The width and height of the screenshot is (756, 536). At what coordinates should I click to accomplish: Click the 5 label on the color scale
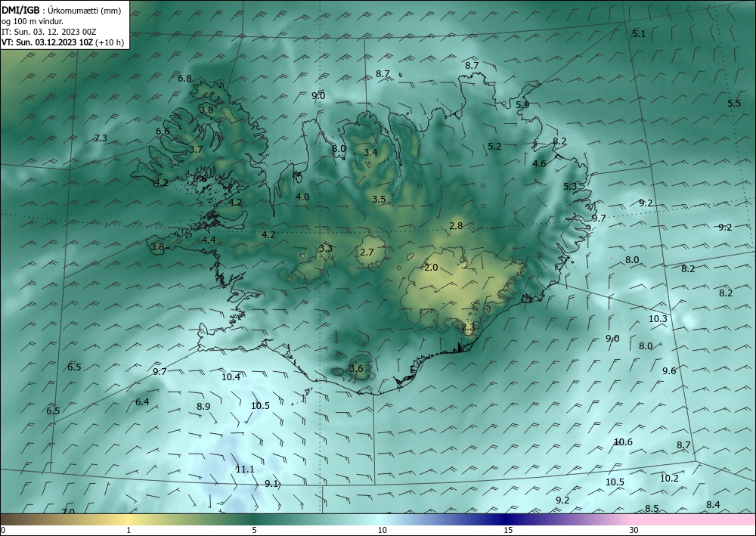pyautogui.click(x=254, y=531)
